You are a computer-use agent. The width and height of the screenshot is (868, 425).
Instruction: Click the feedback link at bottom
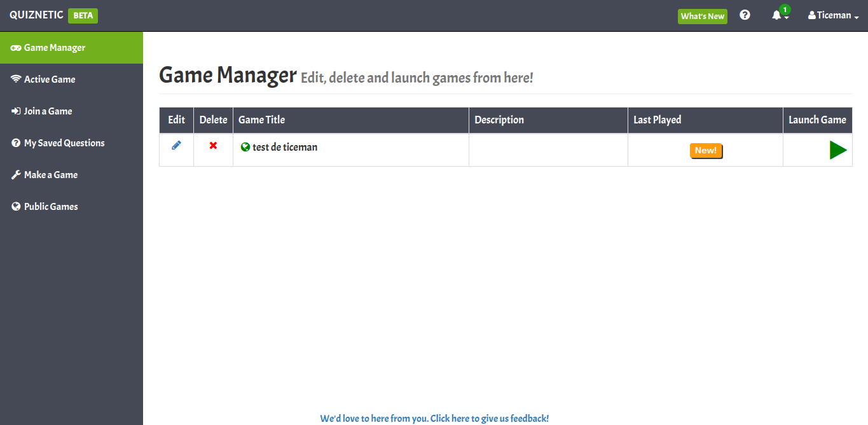pyautogui.click(x=434, y=419)
